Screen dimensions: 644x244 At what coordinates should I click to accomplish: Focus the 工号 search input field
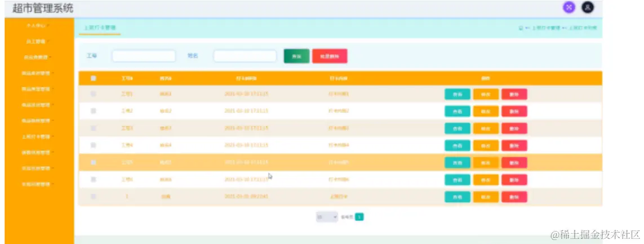pos(144,56)
